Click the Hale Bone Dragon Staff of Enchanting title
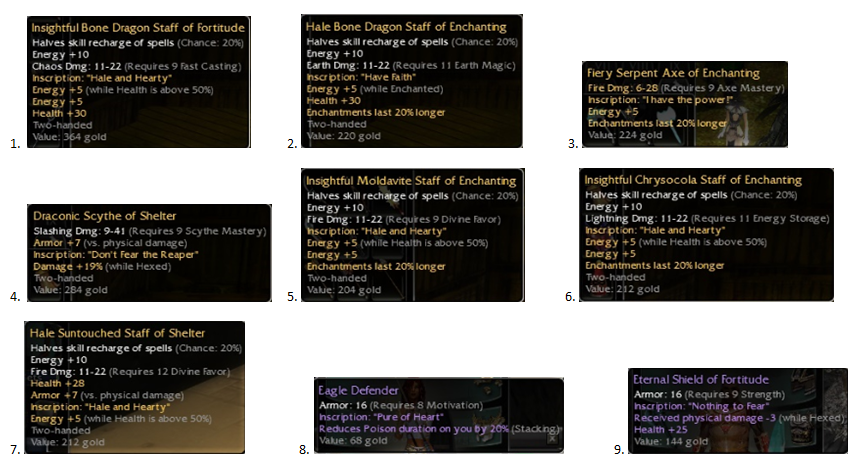Screen dimensions: 861x466 click(406, 27)
